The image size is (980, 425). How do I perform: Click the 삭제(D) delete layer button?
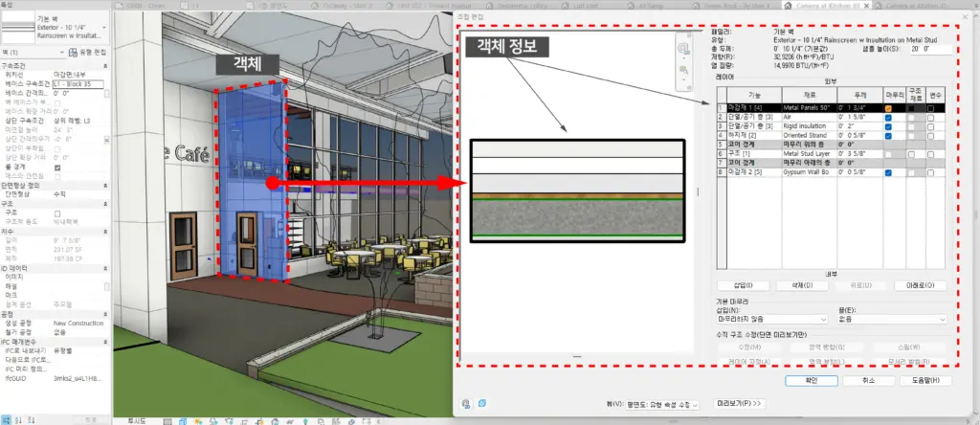coord(802,285)
